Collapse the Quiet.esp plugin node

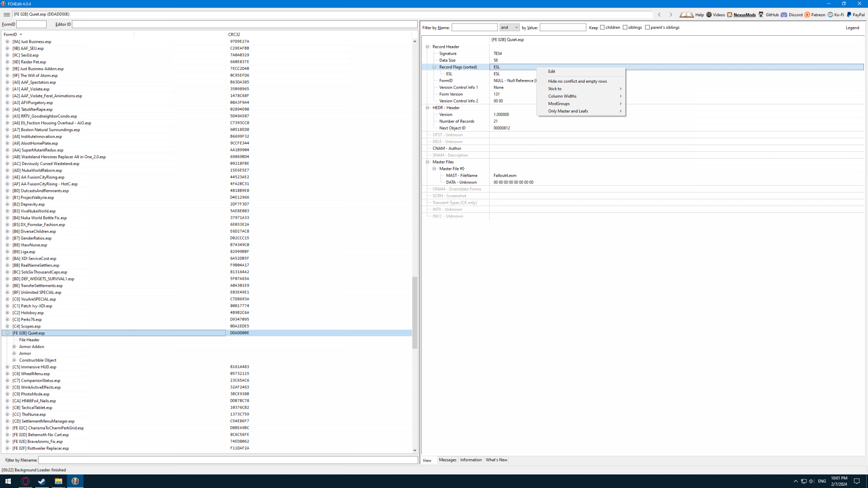[7, 333]
